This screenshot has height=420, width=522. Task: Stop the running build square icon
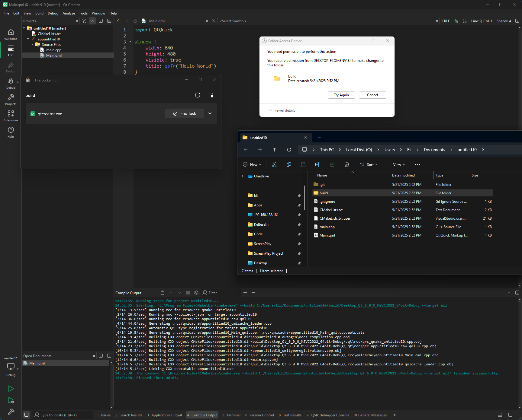(x=188, y=293)
